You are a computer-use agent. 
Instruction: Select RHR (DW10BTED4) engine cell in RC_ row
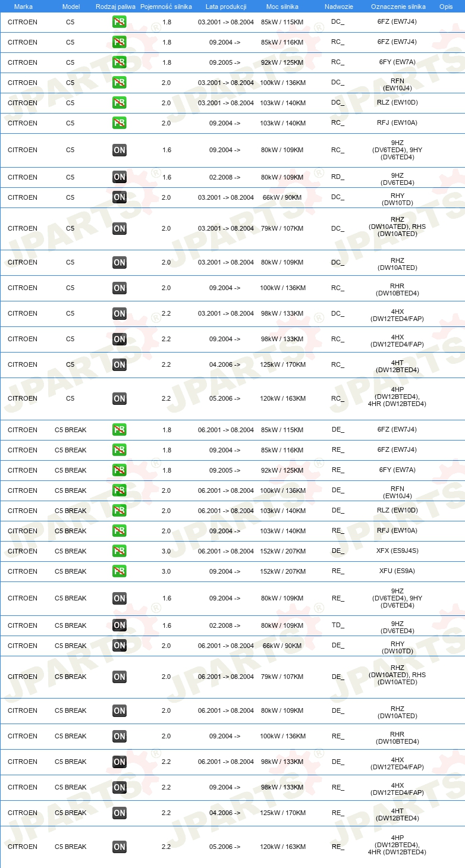point(397,288)
